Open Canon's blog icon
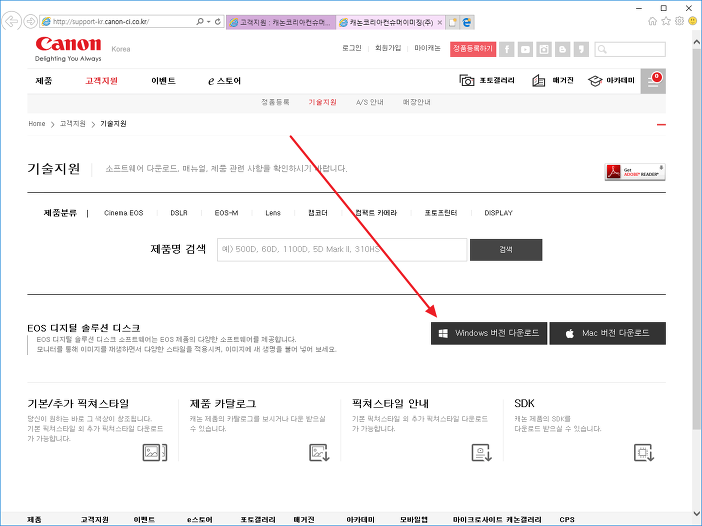Screen dimensions: 702x526 click(562, 49)
